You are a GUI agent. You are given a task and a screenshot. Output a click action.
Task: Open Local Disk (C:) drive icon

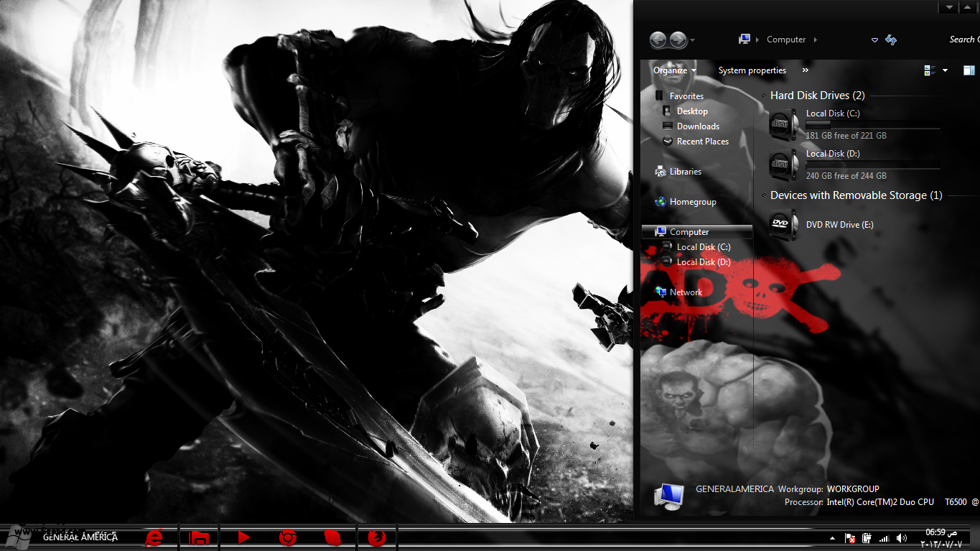click(783, 124)
